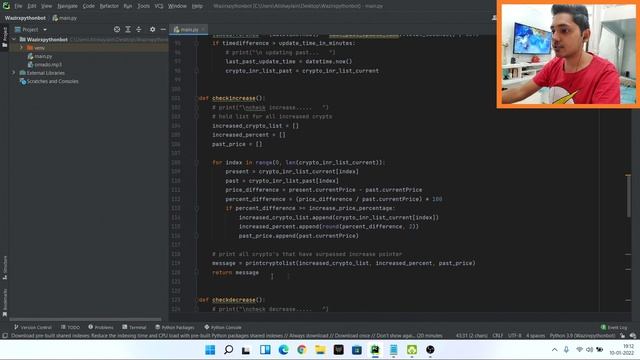
Task: Open Version Control tool window
Action: click(x=33, y=327)
